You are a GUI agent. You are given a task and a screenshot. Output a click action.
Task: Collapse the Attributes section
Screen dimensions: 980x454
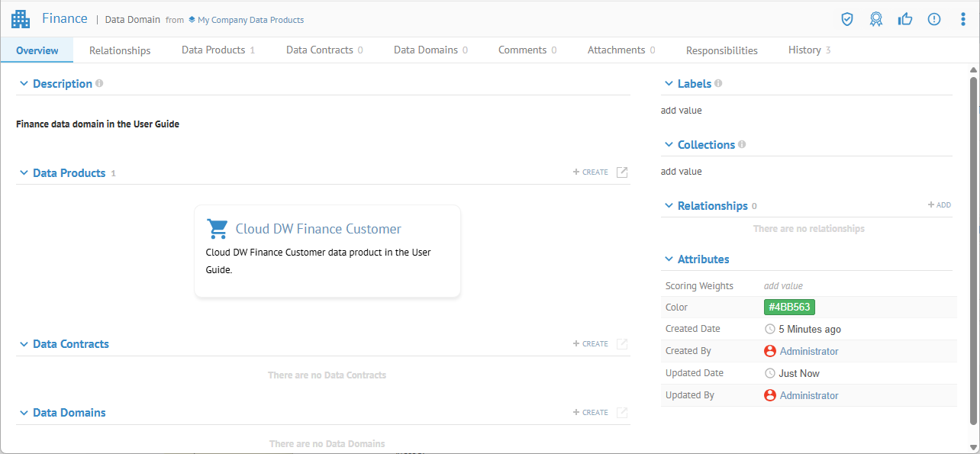pos(669,259)
